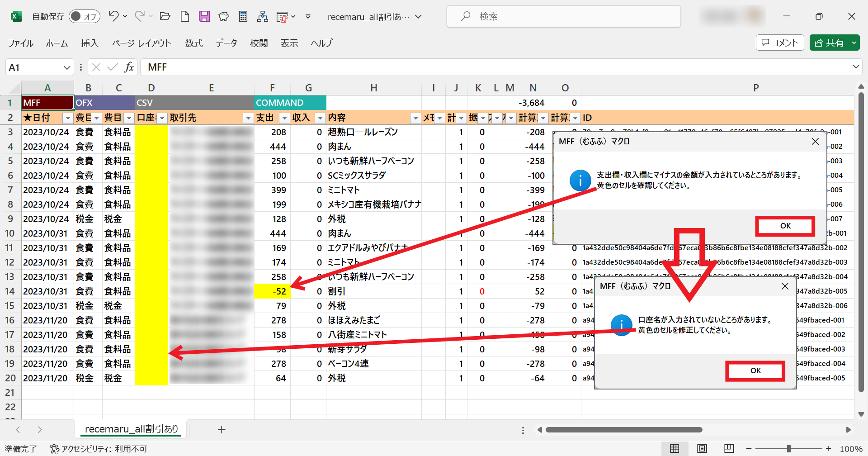Click select-all corner triangle of the grid
This screenshot has width=868, height=456.
tap(15, 88)
